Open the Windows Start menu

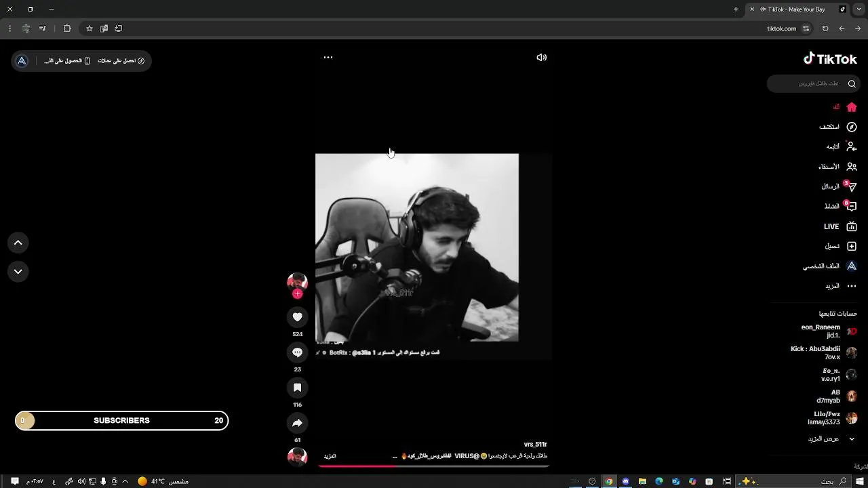pyautogui.click(x=859, y=481)
